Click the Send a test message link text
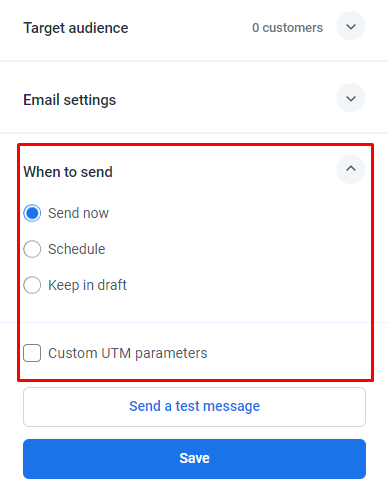Screen dimensions: 387x502 194,406
